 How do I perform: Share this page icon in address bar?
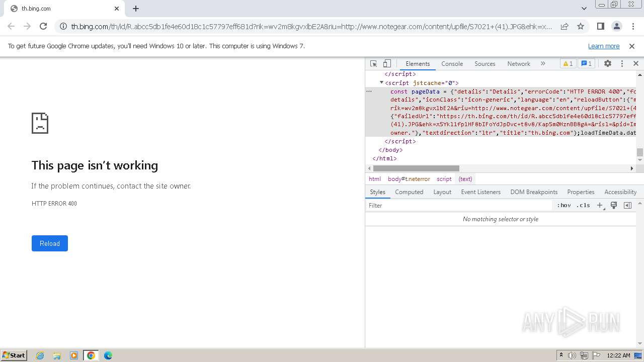(565, 26)
